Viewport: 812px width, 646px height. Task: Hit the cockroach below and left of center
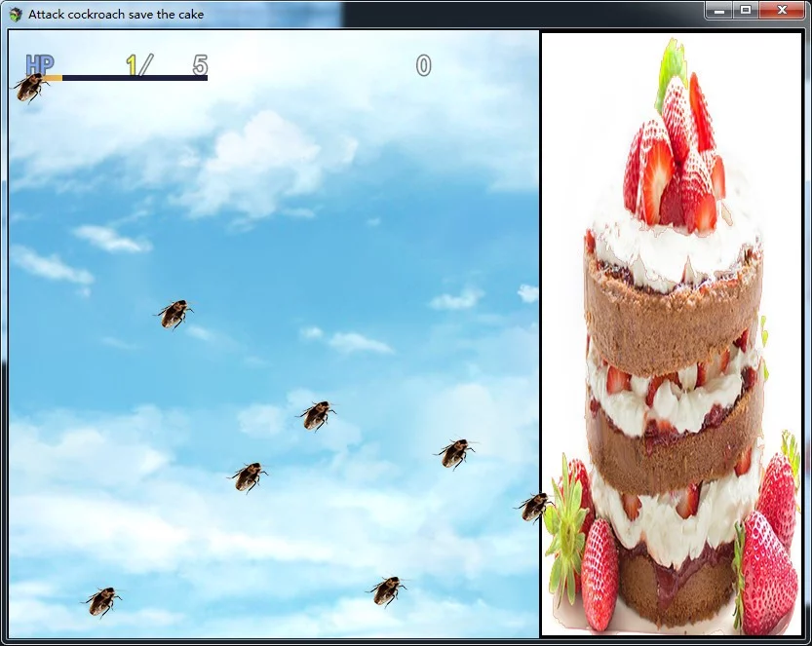tap(248, 476)
